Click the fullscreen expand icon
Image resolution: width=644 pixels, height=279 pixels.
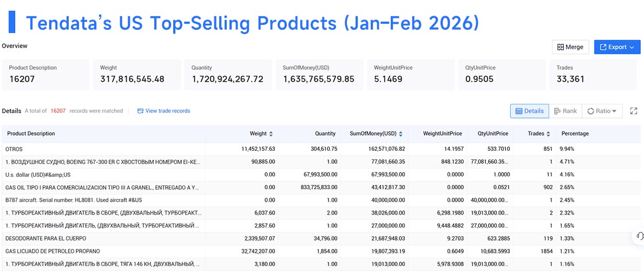click(x=634, y=111)
